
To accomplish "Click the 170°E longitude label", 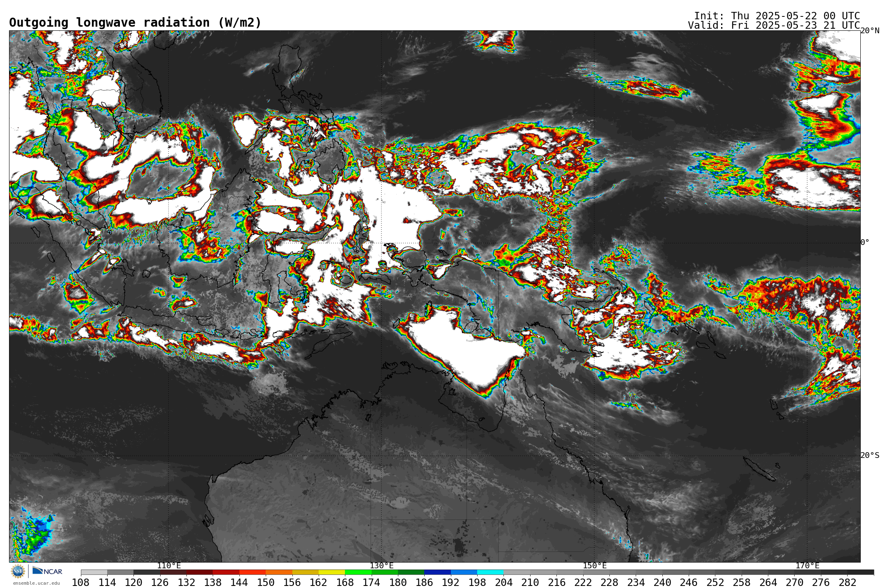I will (807, 566).
